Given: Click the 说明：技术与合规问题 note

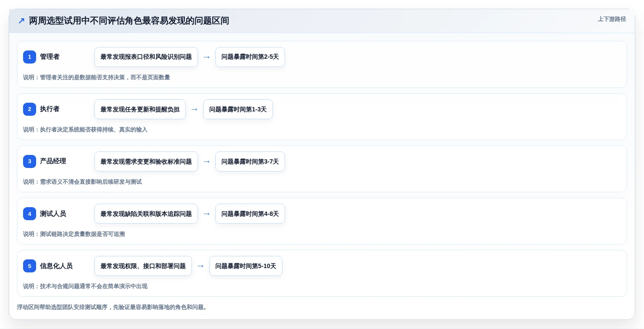Looking at the screenshot, I should coord(85,286).
